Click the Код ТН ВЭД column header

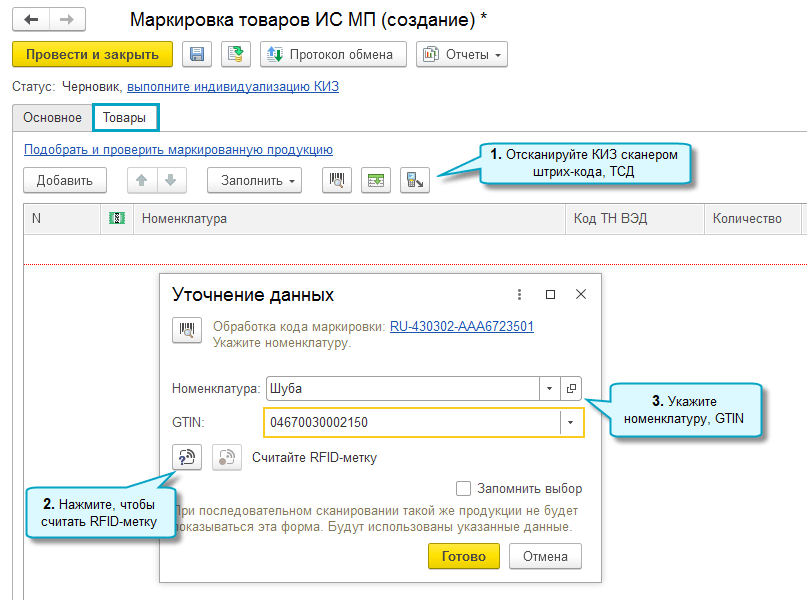point(635,219)
